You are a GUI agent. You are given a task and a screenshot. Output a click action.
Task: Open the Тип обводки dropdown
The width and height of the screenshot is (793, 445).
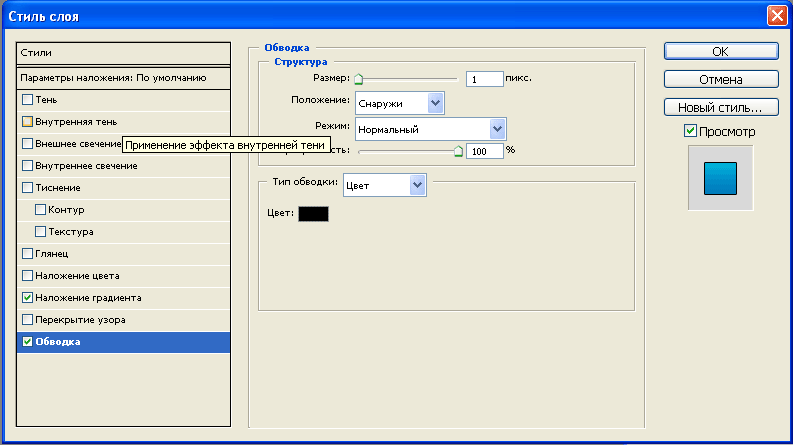point(385,184)
